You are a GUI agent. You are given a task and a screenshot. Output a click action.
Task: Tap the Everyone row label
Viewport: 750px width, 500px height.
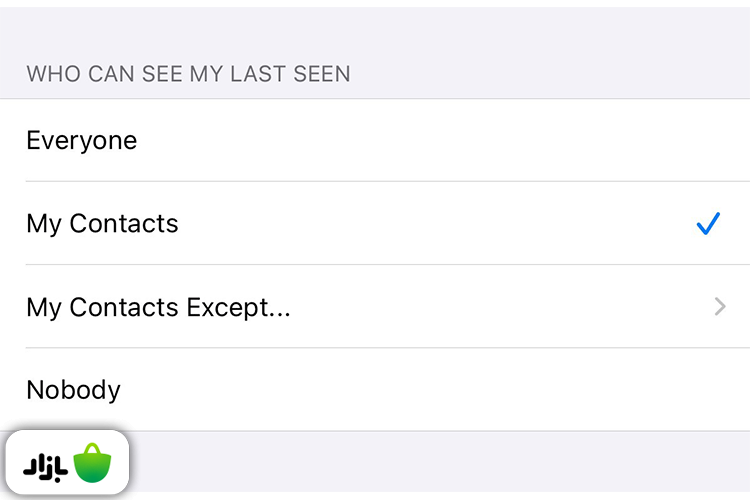82,141
